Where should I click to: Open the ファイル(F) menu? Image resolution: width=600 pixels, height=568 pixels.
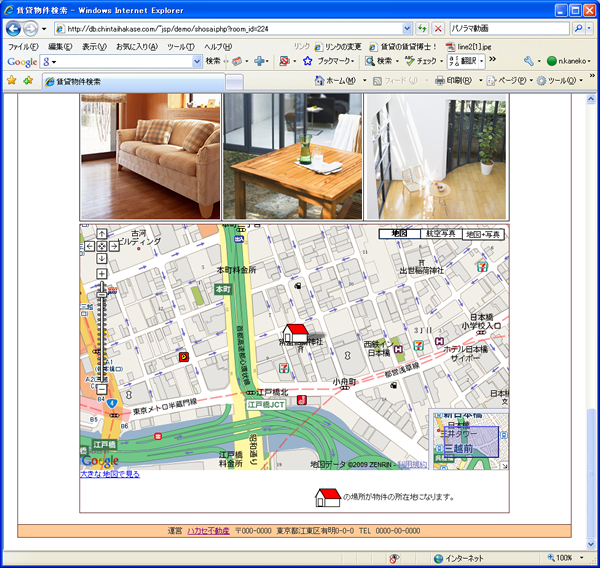coord(23,47)
